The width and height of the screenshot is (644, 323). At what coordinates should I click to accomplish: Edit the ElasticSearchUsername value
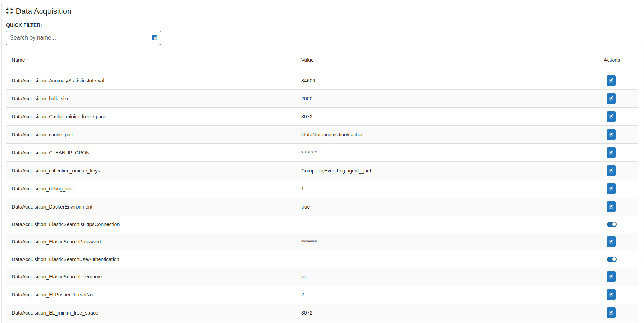click(611, 277)
